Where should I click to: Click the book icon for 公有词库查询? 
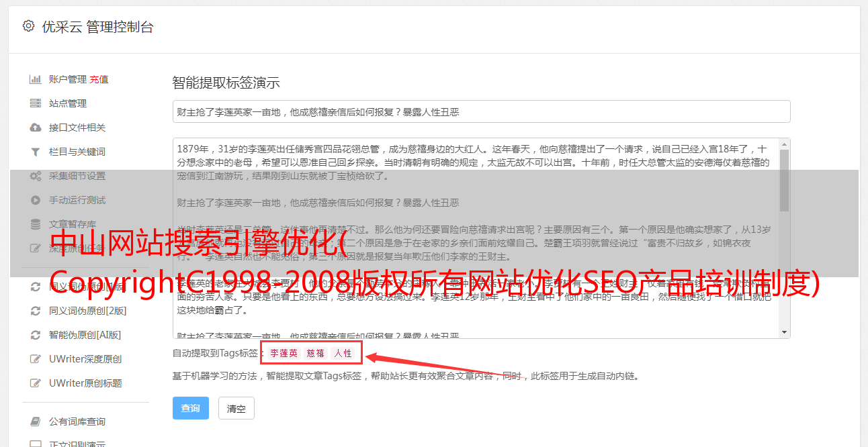pyautogui.click(x=36, y=421)
